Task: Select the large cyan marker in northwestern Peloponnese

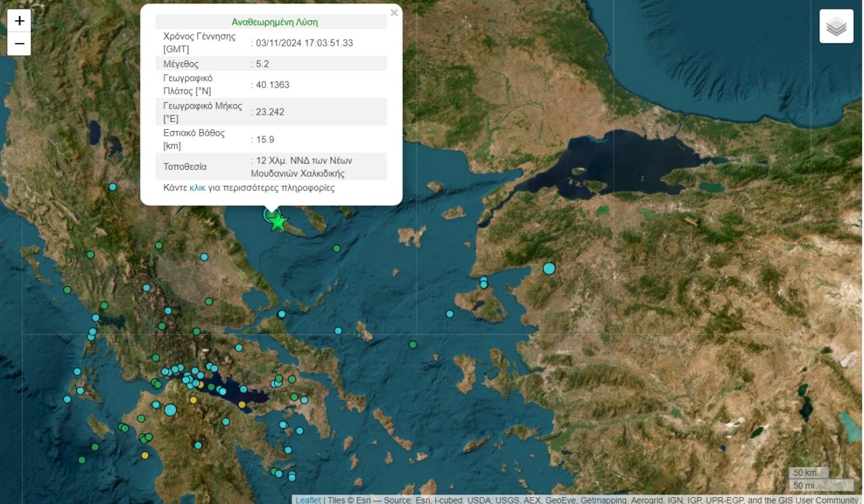Action: pyautogui.click(x=170, y=410)
